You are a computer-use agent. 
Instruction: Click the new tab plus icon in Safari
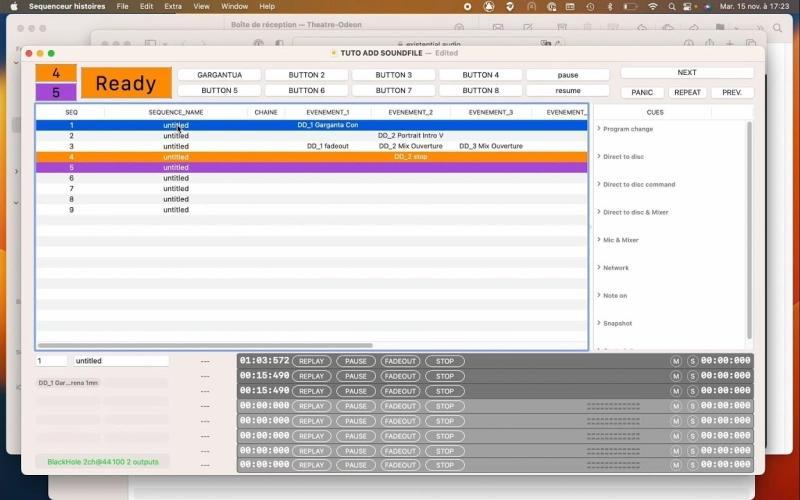[x=730, y=44]
